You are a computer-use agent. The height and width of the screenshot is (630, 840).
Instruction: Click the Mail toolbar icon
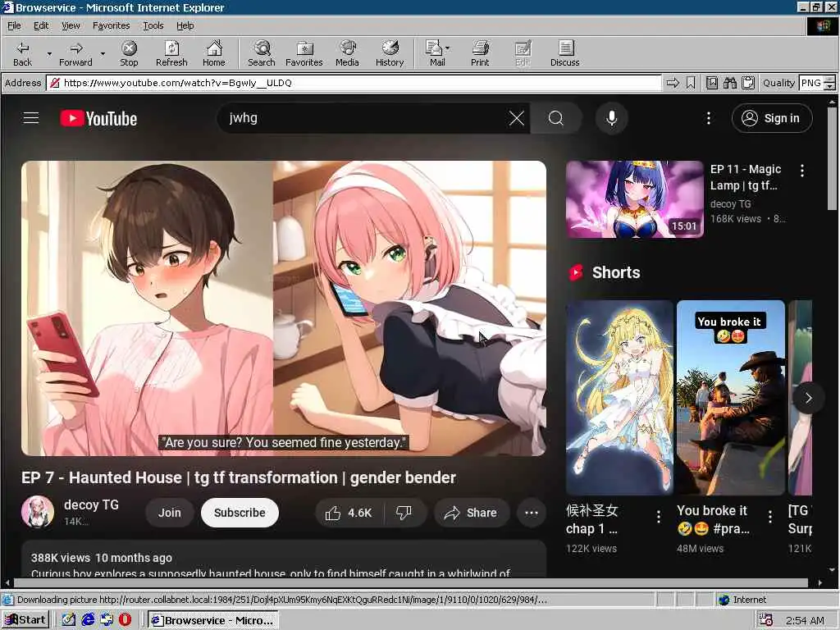click(x=437, y=53)
